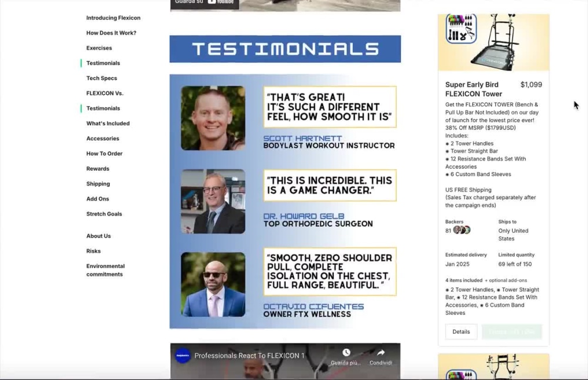Click the accessories kit icon on Tower image
The height and width of the screenshot is (380, 588).
[461, 28]
